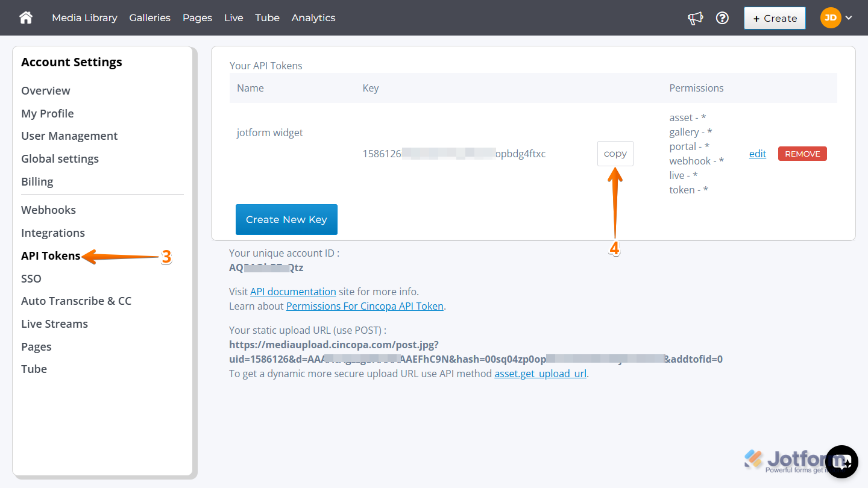This screenshot has width=868, height=488.
Task: Click the JD avatar icon
Action: coord(830,17)
